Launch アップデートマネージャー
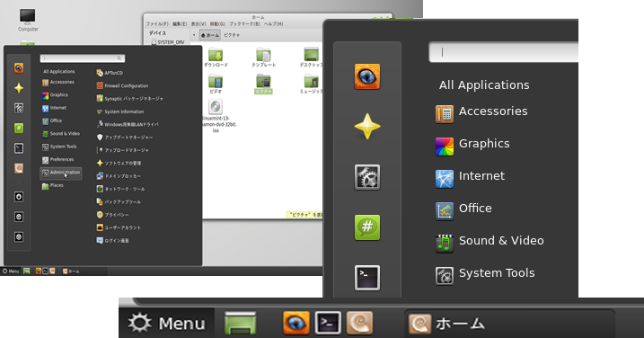The width and height of the screenshot is (644, 338). point(125,138)
